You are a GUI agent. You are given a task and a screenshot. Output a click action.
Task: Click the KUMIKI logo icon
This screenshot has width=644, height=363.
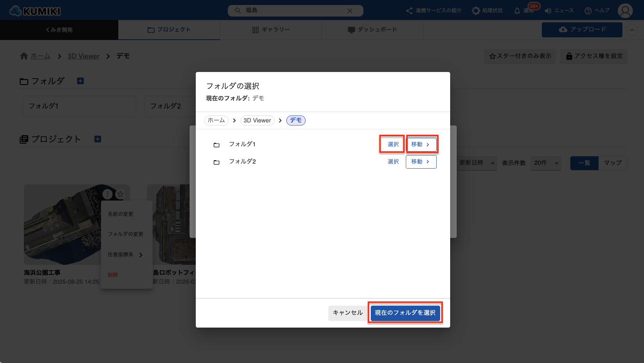tap(16, 11)
